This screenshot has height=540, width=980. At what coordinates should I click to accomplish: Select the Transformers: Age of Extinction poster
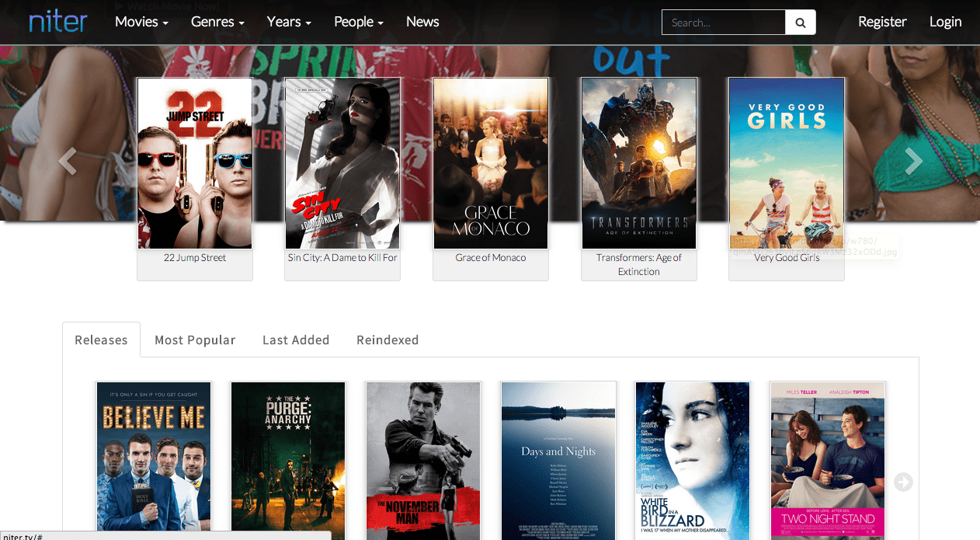638,163
